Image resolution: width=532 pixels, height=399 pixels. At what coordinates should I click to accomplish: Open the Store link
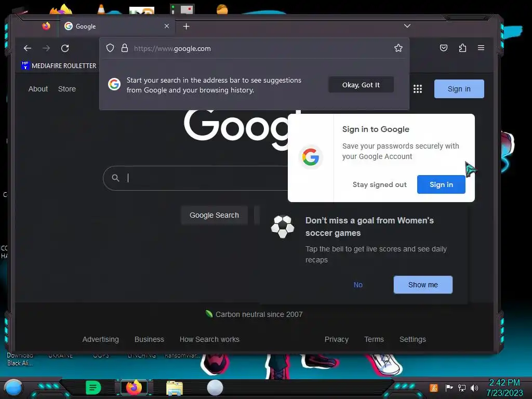pyautogui.click(x=67, y=89)
